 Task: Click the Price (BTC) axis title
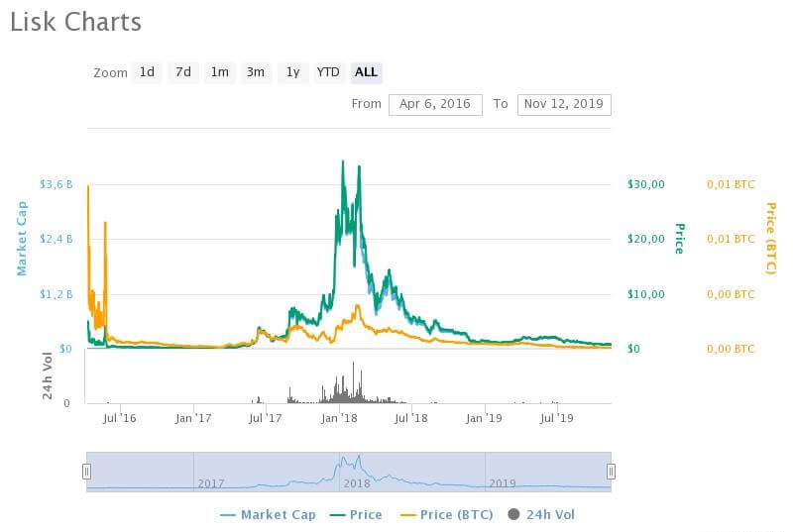[x=771, y=239]
